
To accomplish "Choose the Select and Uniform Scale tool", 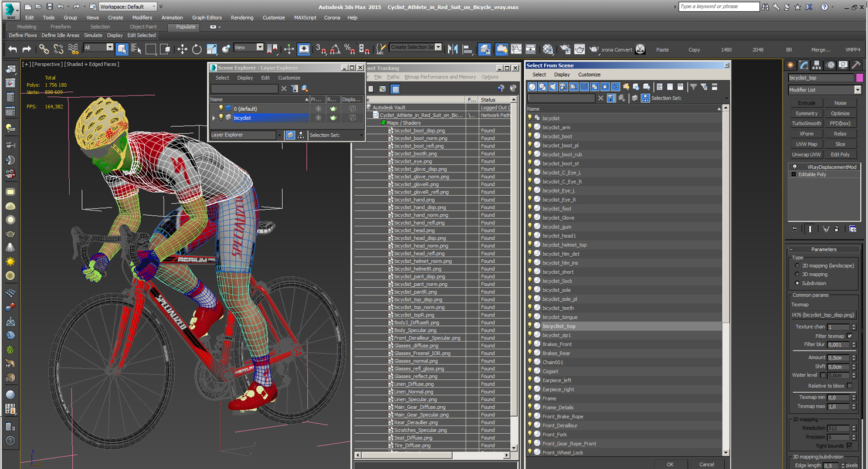I will point(212,49).
